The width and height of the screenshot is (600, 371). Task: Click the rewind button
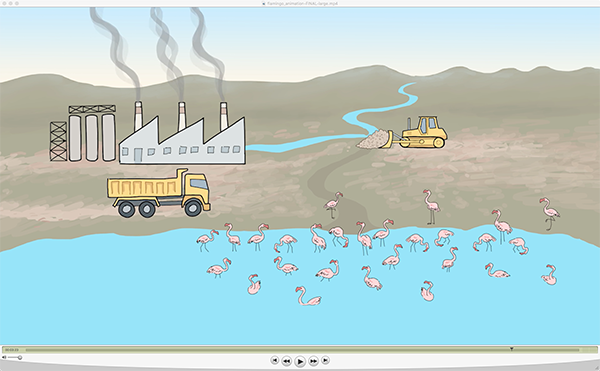coord(286,361)
